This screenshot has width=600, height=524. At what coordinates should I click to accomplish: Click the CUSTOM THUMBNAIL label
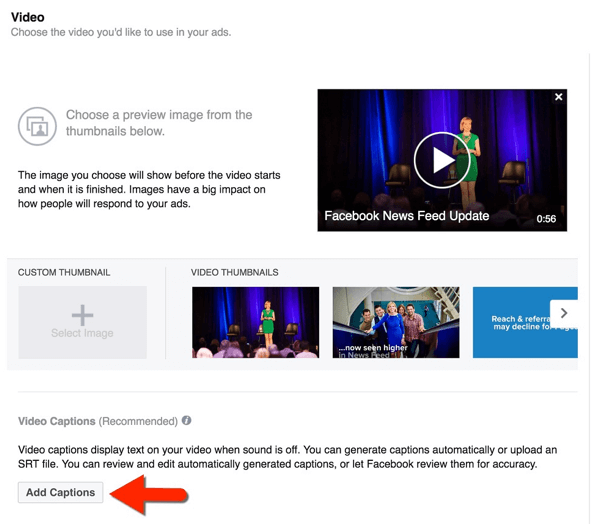(64, 272)
